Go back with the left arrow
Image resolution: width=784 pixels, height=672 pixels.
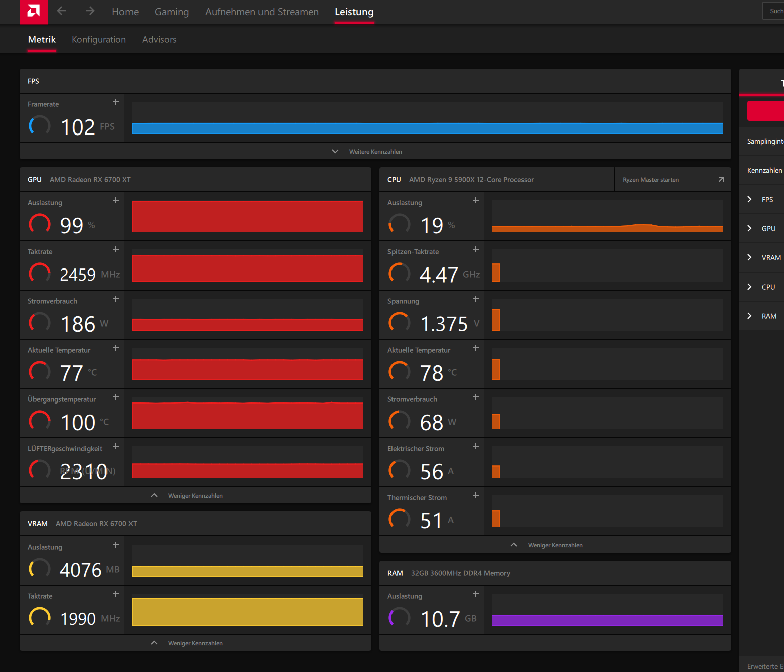coord(61,11)
